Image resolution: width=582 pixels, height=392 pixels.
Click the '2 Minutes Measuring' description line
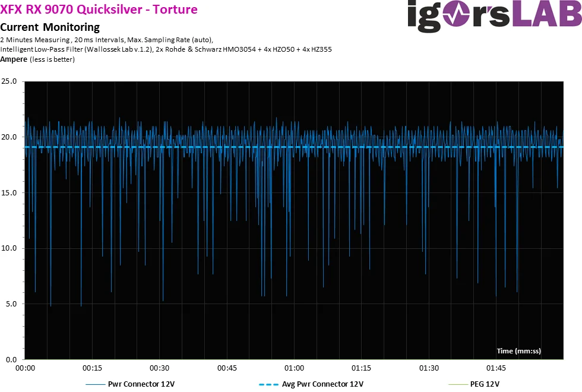tap(106, 40)
